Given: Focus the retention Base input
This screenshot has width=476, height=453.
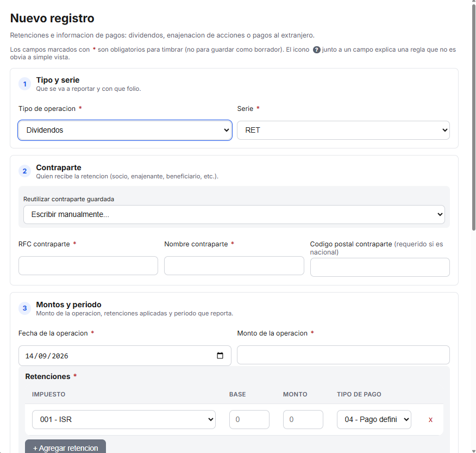Looking at the screenshot, I should [x=249, y=420].
